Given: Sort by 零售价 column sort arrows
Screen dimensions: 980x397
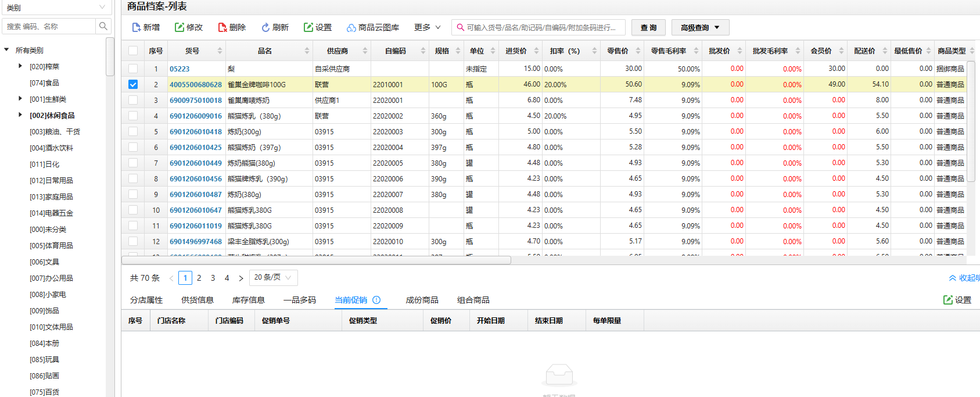Looking at the screenshot, I should click(x=638, y=51).
